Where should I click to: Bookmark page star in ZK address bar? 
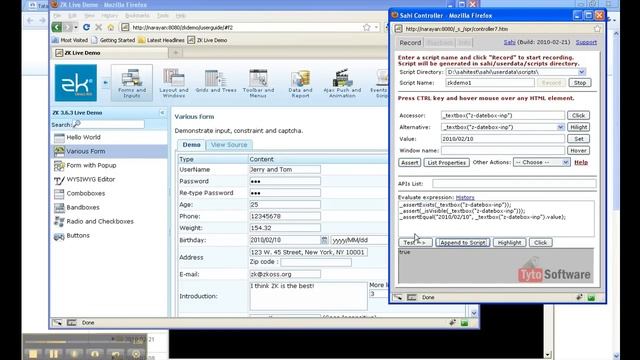367,27
